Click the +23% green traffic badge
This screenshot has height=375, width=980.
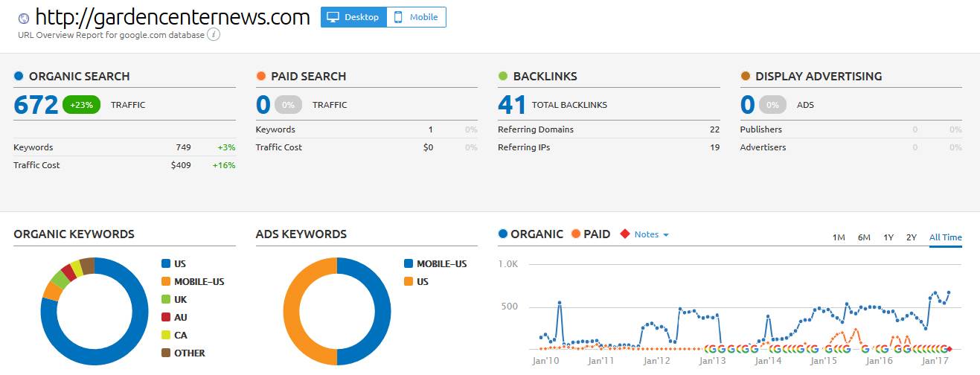click(82, 105)
